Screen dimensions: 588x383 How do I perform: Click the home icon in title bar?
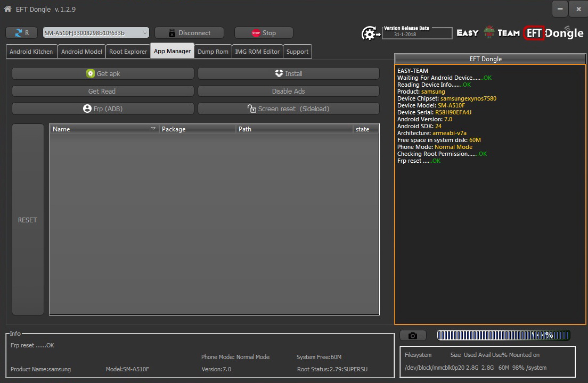click(x=7, y=9)
